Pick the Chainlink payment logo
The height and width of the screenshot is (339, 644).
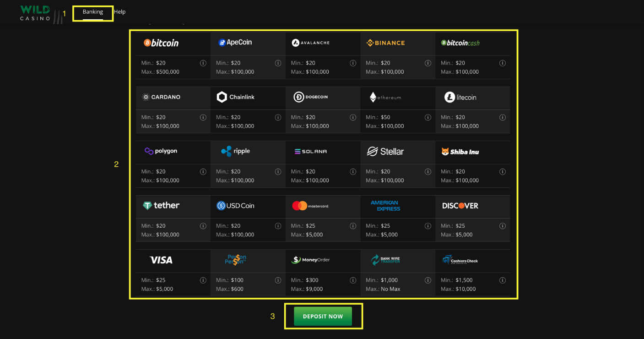235,97
